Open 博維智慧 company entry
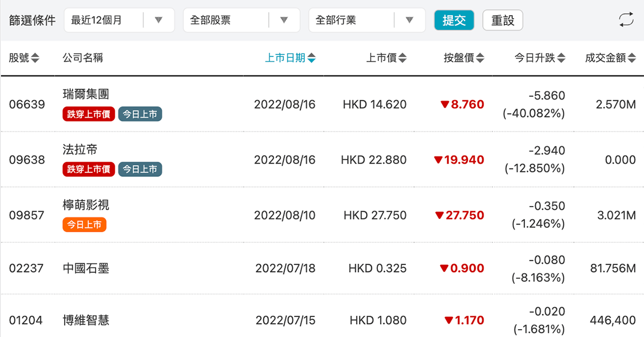Image resolution: width=644 pixels, height=337 pixels. (86, 321)
